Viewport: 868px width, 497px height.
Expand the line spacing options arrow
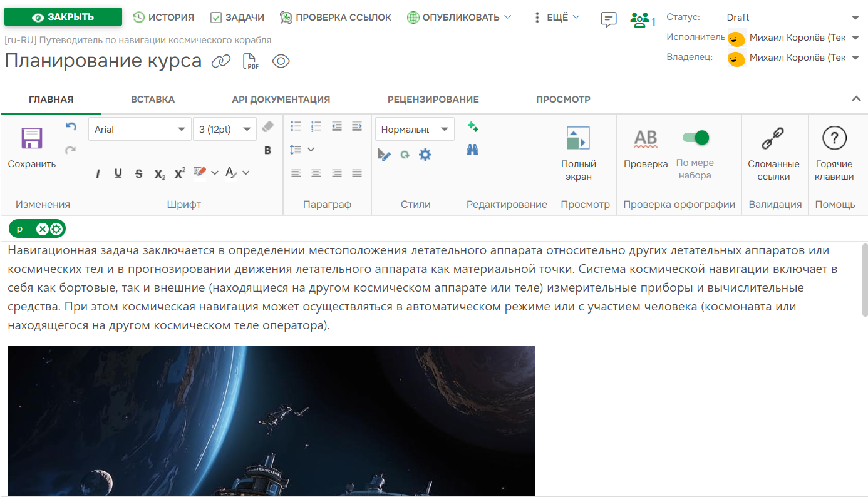311,150
